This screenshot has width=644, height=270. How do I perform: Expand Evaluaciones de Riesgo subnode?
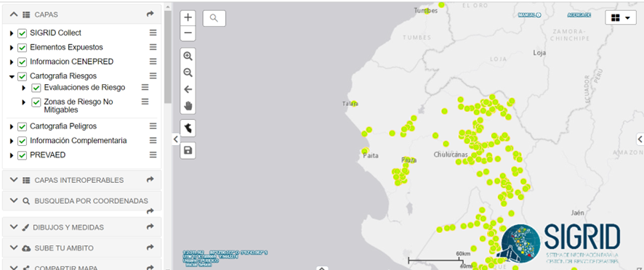tap(24, 88)
